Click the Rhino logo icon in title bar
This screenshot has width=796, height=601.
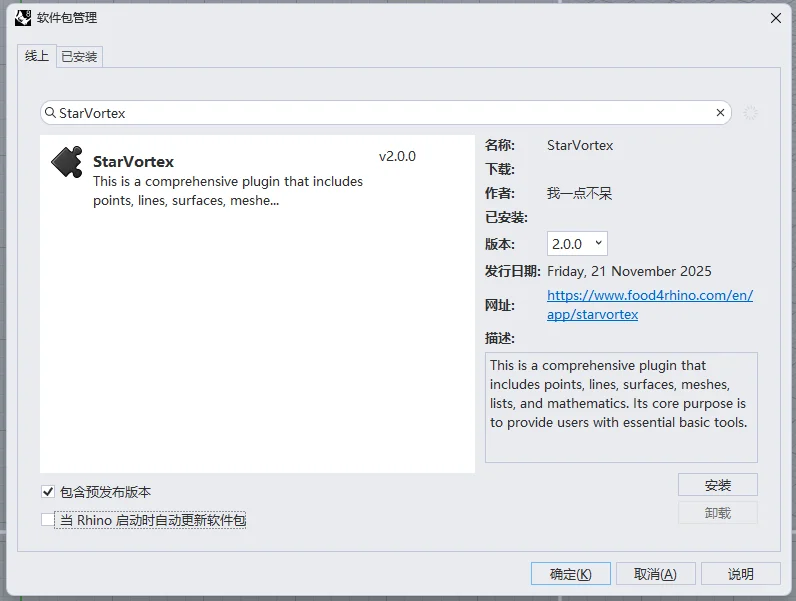23,18
